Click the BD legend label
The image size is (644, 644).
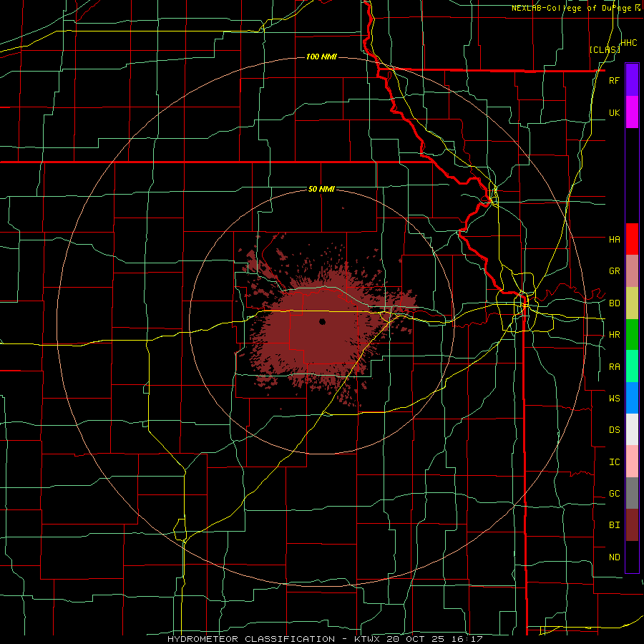click(x=614, y=303)
